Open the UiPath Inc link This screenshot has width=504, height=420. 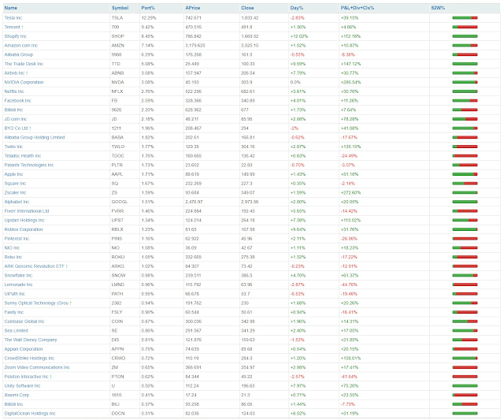tap(14, 294)
